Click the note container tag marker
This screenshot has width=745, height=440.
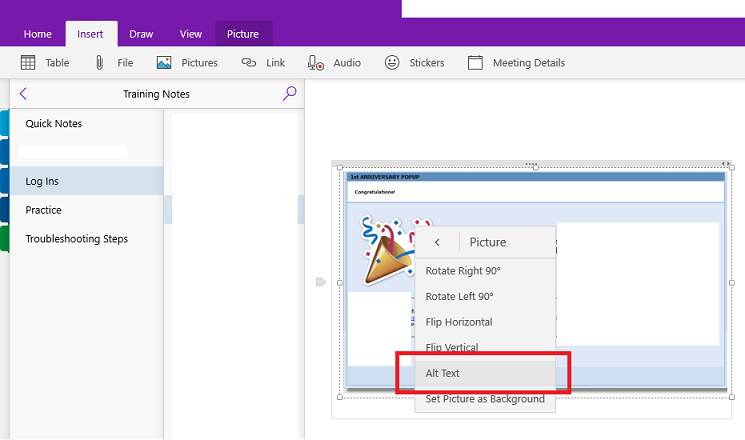click(x=321, y=282)
